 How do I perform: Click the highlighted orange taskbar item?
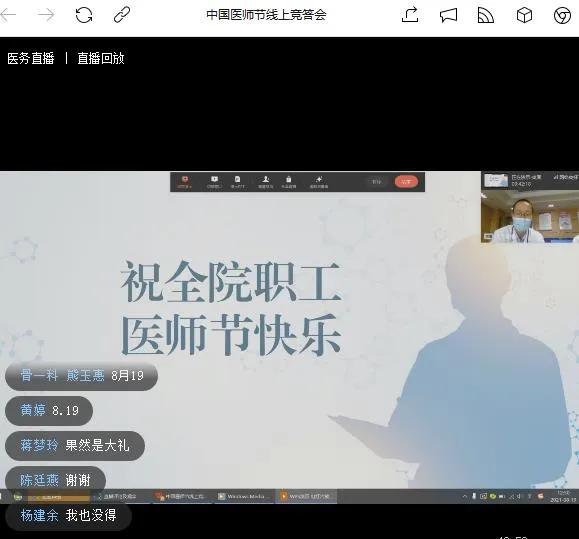tap(58, 498)
